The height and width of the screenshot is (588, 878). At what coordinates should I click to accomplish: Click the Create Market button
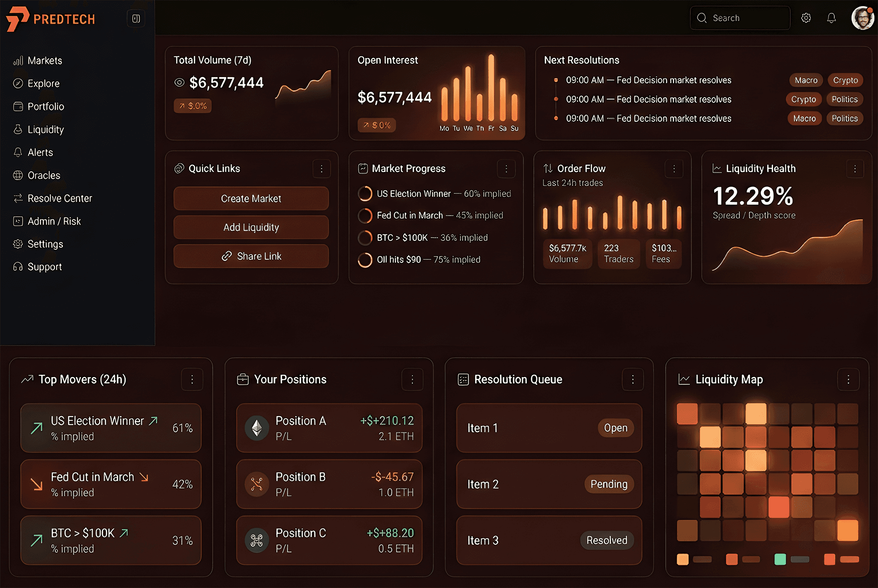tap(251, 198)
